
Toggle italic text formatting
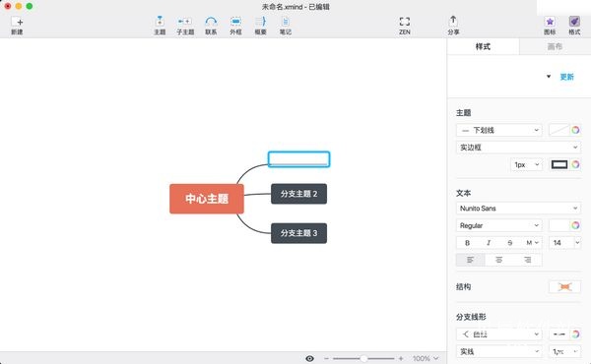[489, 243]
